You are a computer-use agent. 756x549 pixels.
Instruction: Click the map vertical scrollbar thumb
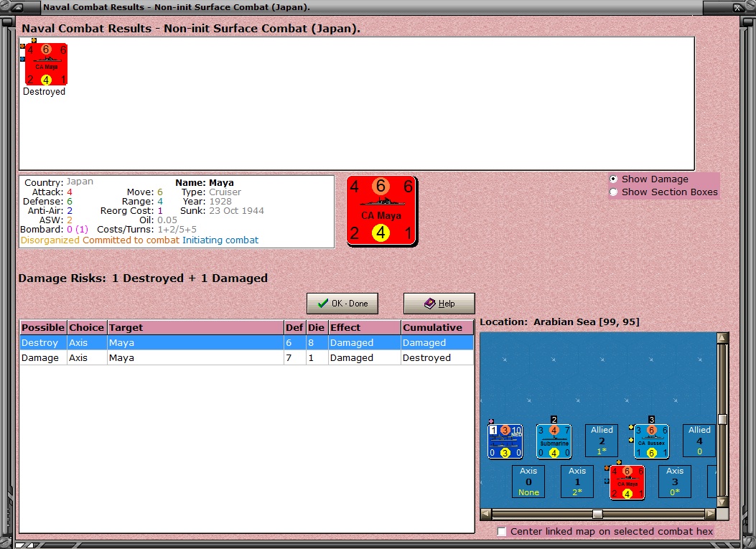coord(722,419)
